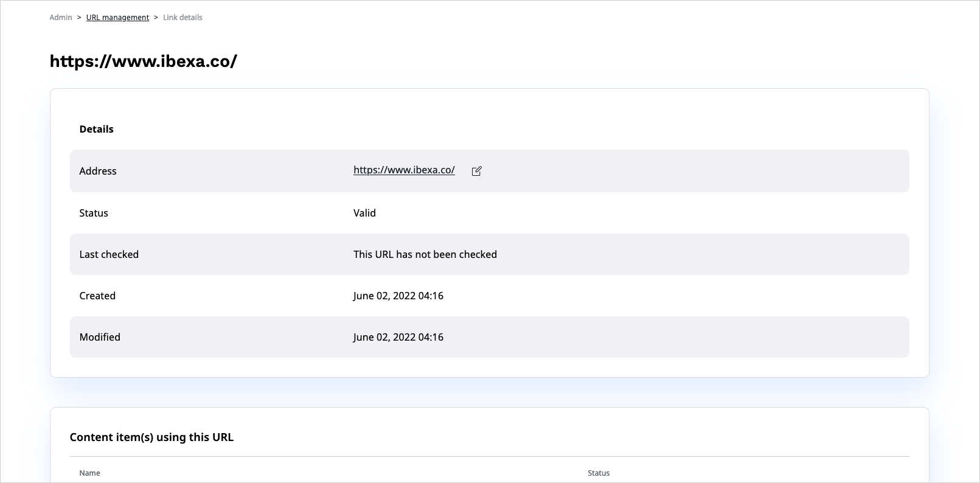Open the https://www.ibexa.co/ address link
Viewport: 980px width, 483px height.
(x=404, y=170)
